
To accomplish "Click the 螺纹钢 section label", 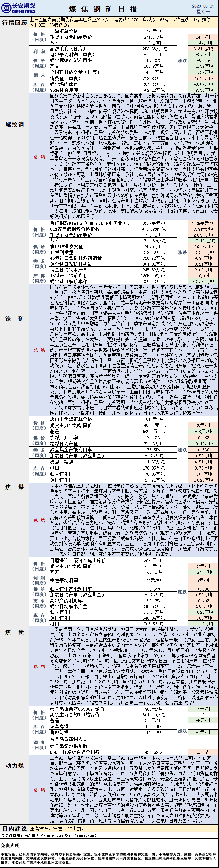I will point(14,124).
